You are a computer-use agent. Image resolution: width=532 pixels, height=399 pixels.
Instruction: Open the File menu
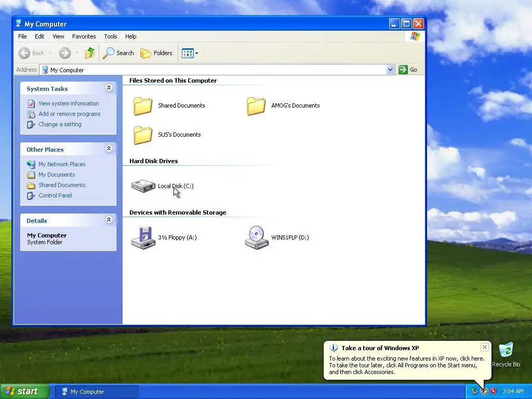22,36
